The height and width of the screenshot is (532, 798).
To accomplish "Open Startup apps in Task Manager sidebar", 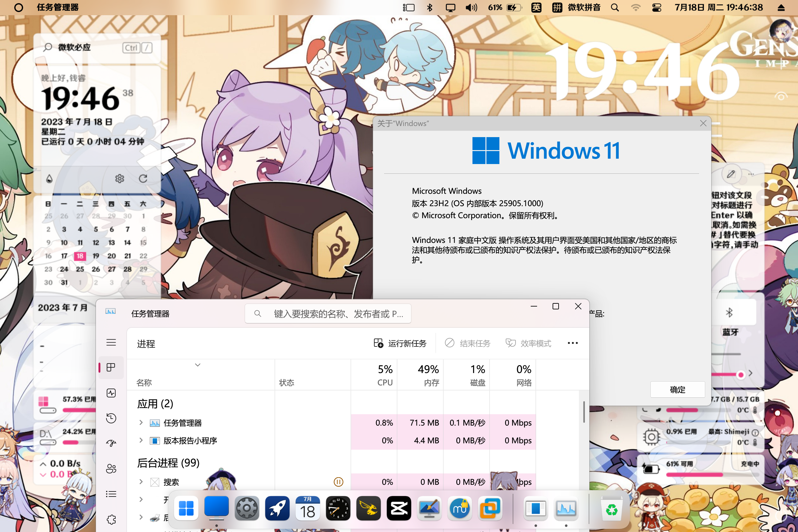I will coord(111,443).
